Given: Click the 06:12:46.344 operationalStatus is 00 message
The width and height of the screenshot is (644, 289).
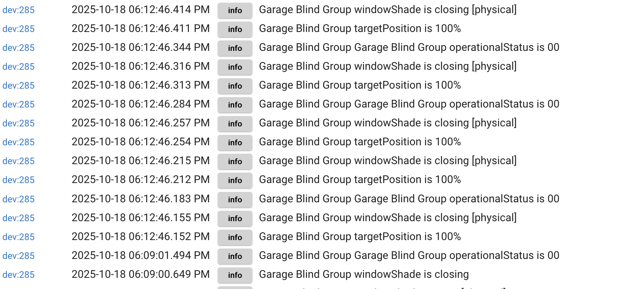Looking at the screenshot, I should [x=409, y=47].
